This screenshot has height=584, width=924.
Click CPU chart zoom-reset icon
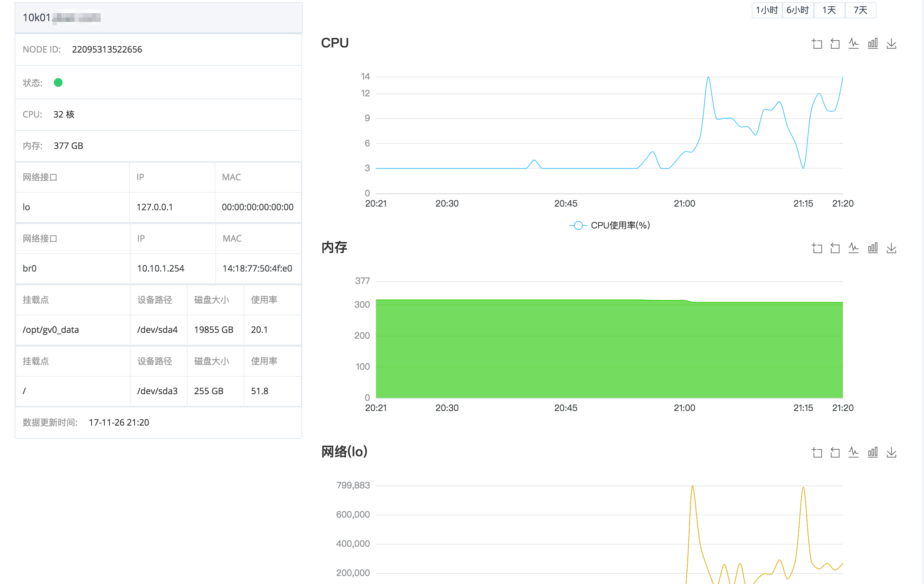click(x=835, y=44)
